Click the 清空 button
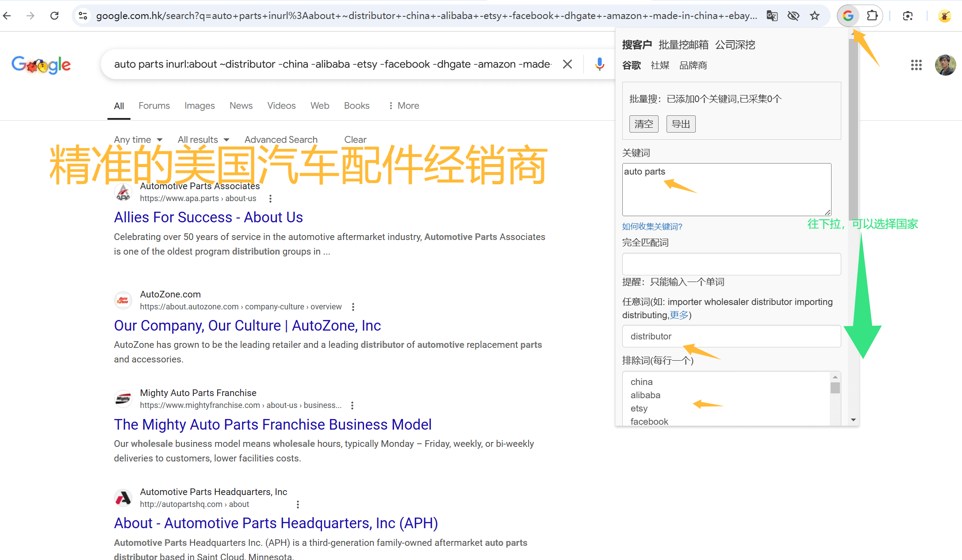The height and width of the screenshot is (560, 962). pos(644,124)
